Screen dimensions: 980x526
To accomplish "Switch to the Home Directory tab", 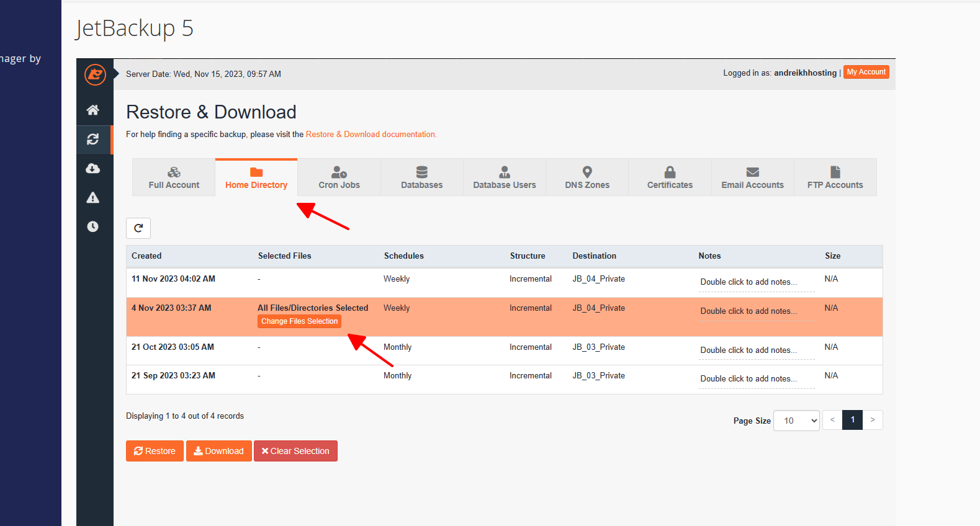I will pyautogui.click(x=256, y=177).
